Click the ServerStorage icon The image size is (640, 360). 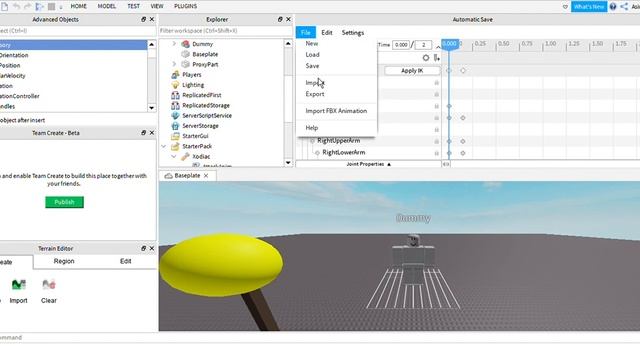(x=175, y=126)
